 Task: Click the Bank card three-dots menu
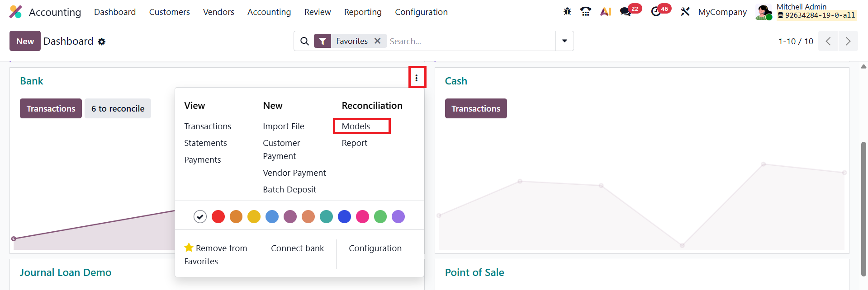click(417, 78)
